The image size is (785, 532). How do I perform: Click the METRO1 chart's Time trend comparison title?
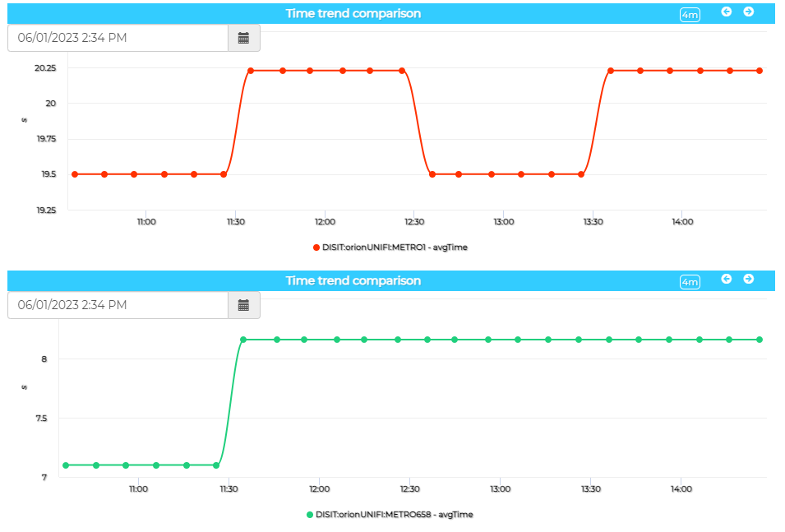(353, 13)
